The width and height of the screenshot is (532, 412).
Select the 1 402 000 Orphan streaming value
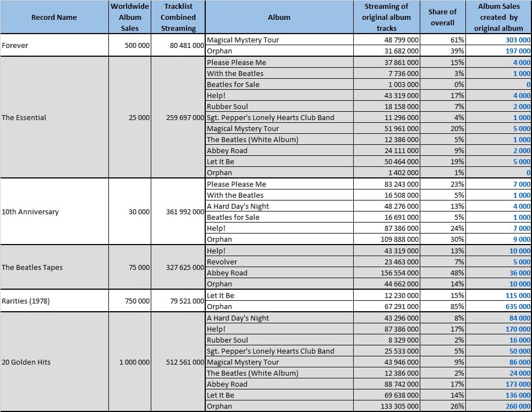pyautogui.click(x=386, y=172)
